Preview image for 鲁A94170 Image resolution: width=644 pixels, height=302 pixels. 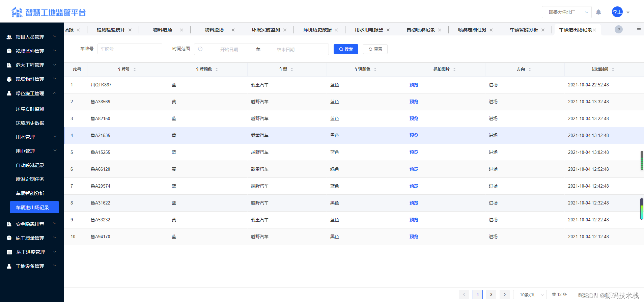click(x=414, y=237)
